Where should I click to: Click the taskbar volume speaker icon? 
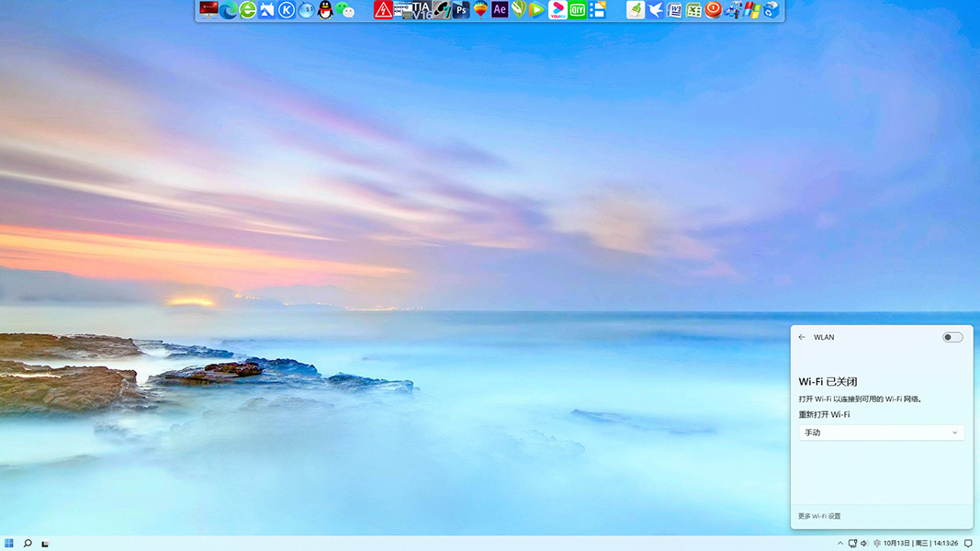point(864,544)
